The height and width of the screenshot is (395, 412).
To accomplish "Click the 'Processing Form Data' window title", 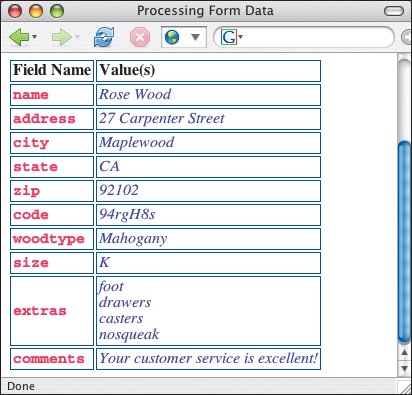I will coord(205,11).
